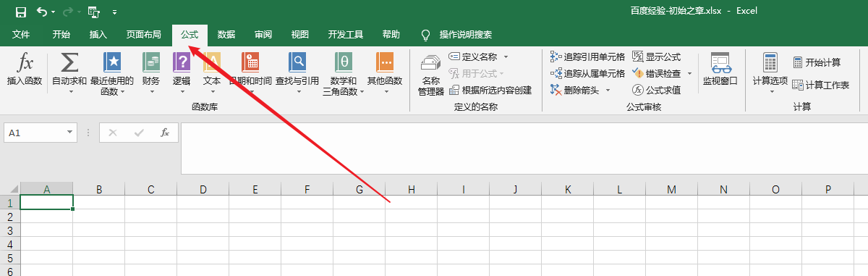Open More Functions (其他函数) icon
868x276 pixels.
point(384,63)
